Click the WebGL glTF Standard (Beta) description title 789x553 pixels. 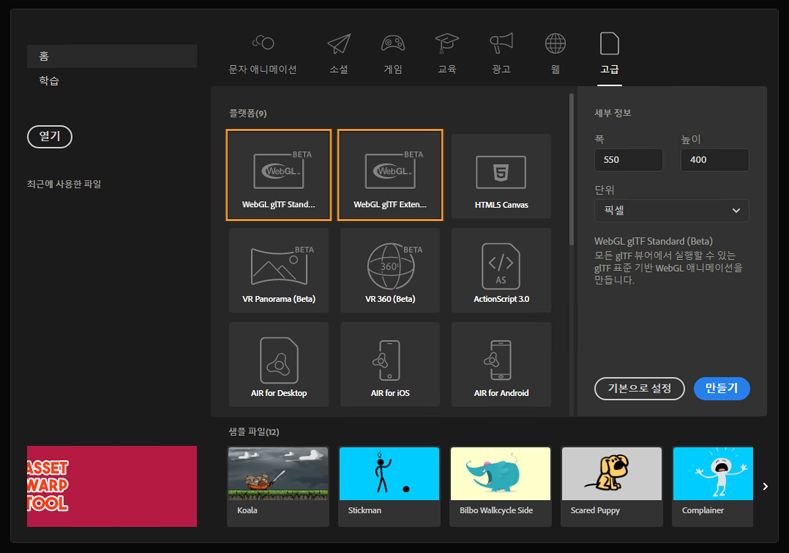(x=653, y=241)
